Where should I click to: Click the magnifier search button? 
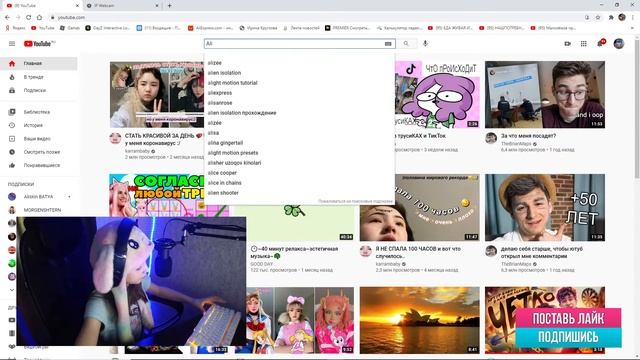pyautogui.click(x=406, y=44)
